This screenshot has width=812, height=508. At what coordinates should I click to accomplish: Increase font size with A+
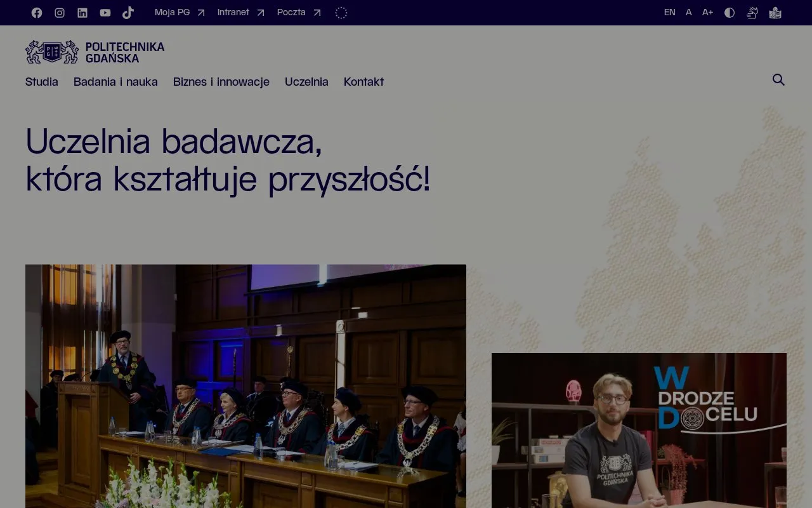[707, 13]
